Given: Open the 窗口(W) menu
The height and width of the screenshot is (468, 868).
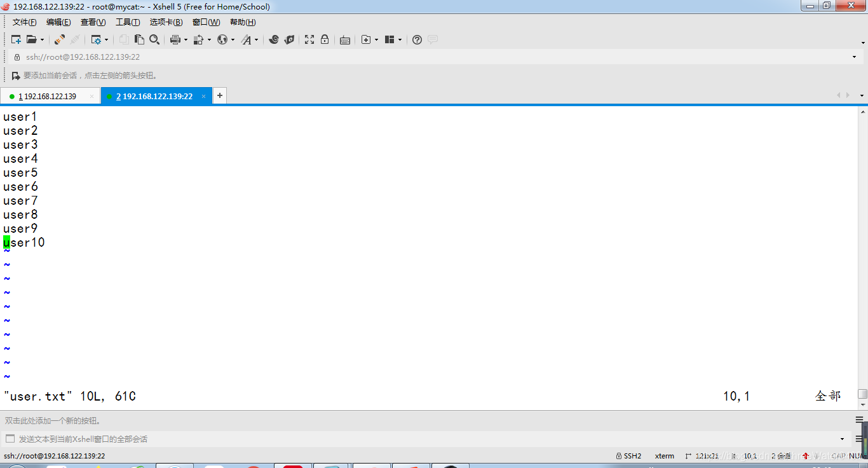Looking at the screenshot, I should pyautogui.click(x=206, y=22).
